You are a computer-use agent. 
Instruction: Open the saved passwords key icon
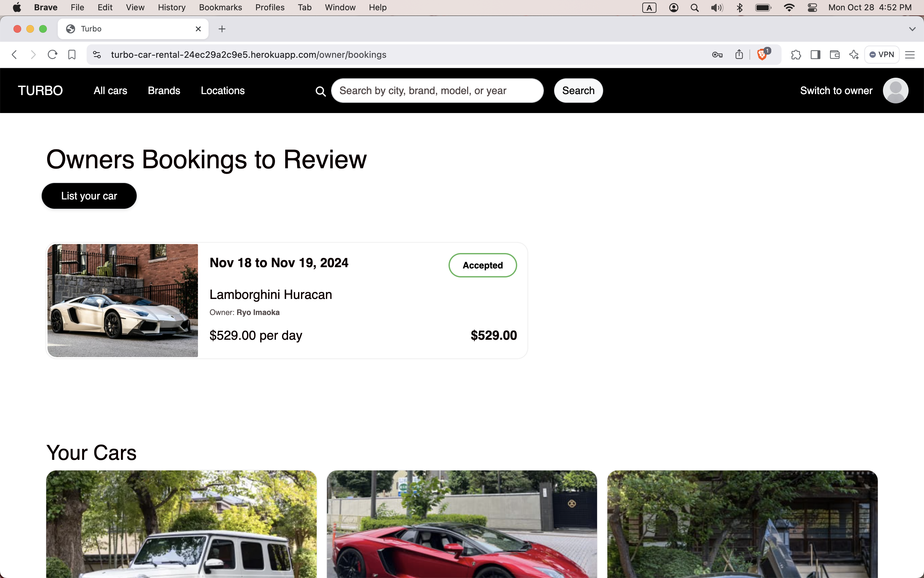pos(717,55)
